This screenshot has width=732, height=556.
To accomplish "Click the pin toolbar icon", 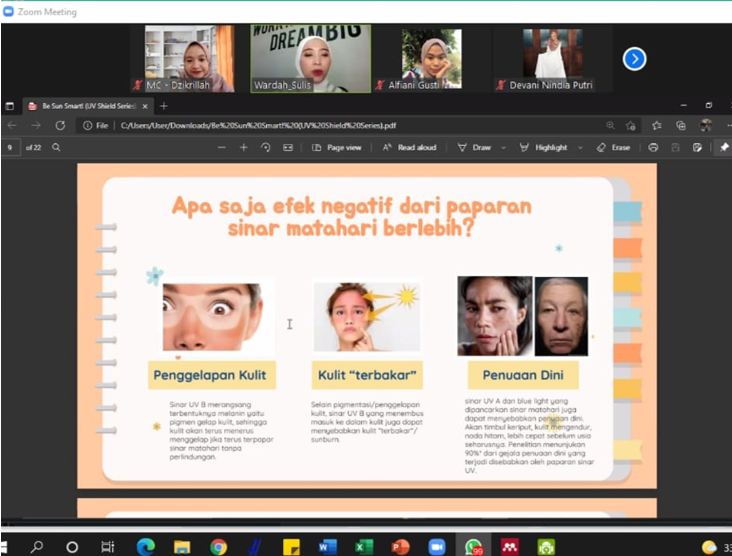I will [x=724, y=148].
